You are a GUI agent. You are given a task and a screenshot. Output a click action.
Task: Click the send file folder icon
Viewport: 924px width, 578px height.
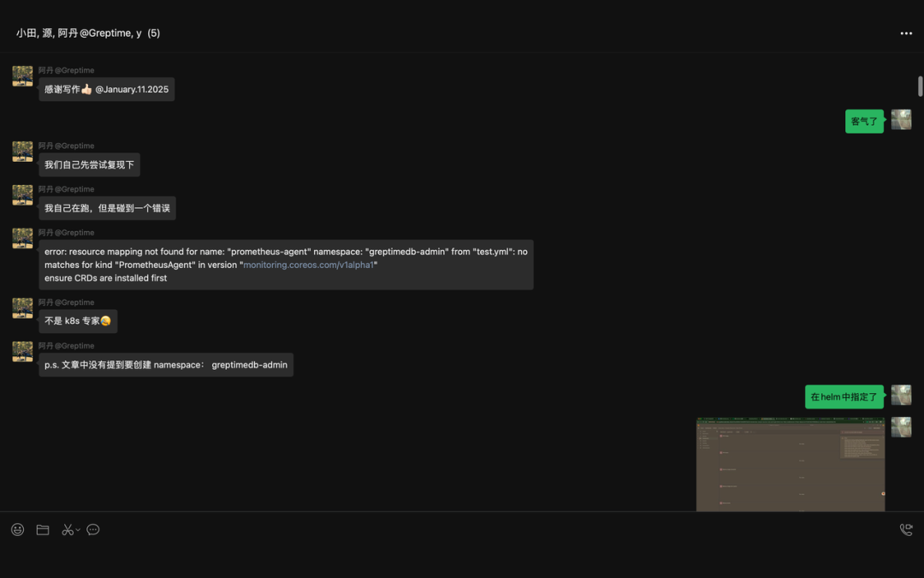(43, 530)
